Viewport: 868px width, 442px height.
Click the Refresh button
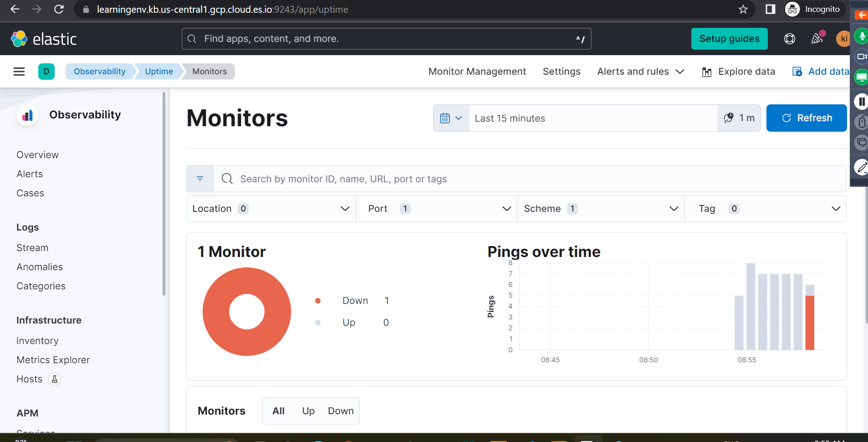tap(807, 118)
